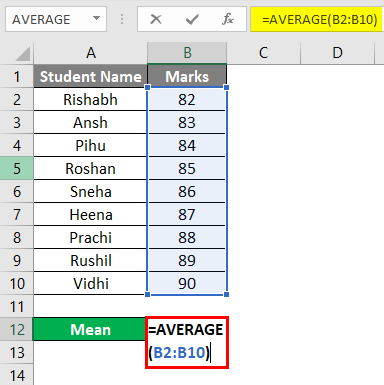Click cell containing Ansh
The height and width of the screenshot is (385, 384).
tap(90, 122)
